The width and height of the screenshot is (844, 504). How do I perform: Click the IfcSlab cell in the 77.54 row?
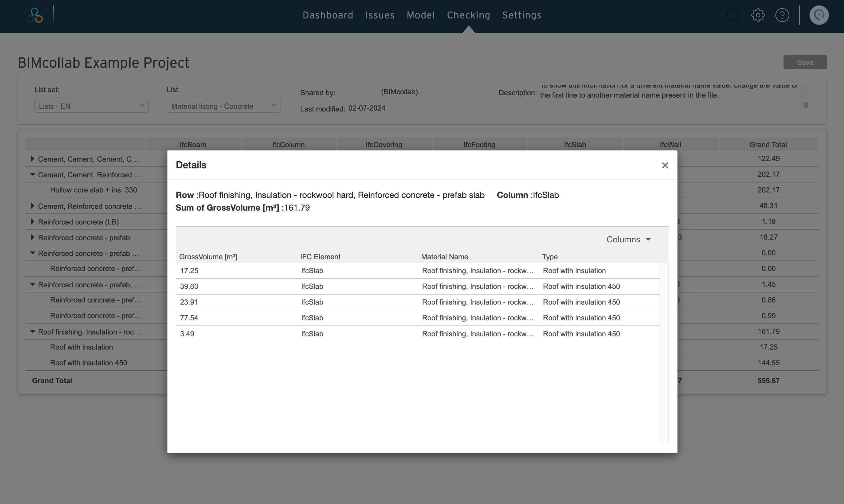[x=312, y=318]
